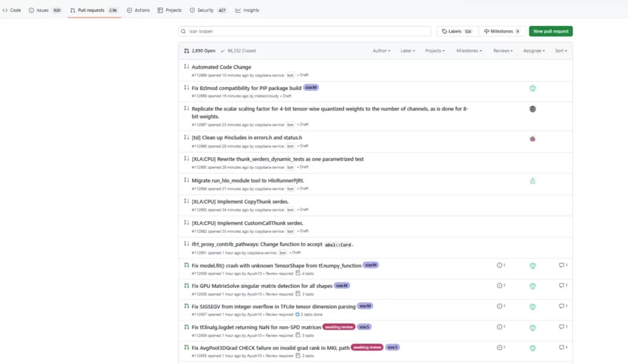Click the avatar on Migrate run_hlo_module row
The image size is (628, 364).
pyautogui.click(x=532, y=181)
